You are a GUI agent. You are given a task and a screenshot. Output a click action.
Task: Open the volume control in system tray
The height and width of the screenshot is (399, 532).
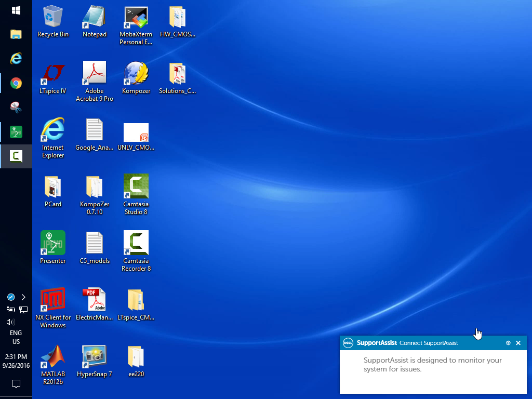point(10,322)
